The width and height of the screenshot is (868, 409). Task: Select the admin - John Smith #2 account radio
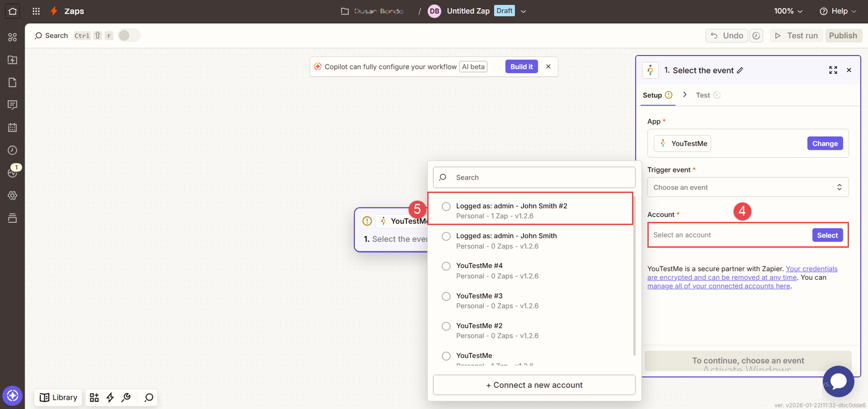coord(446,207)
